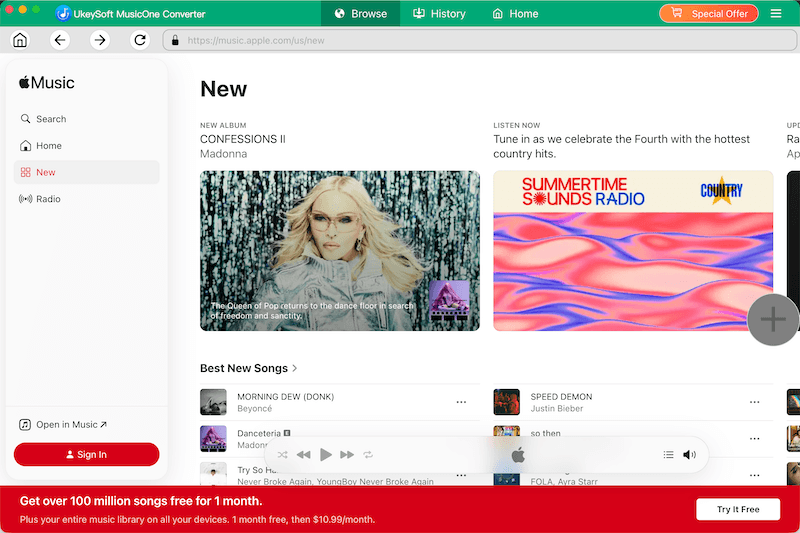Skip to previous track

304,454
